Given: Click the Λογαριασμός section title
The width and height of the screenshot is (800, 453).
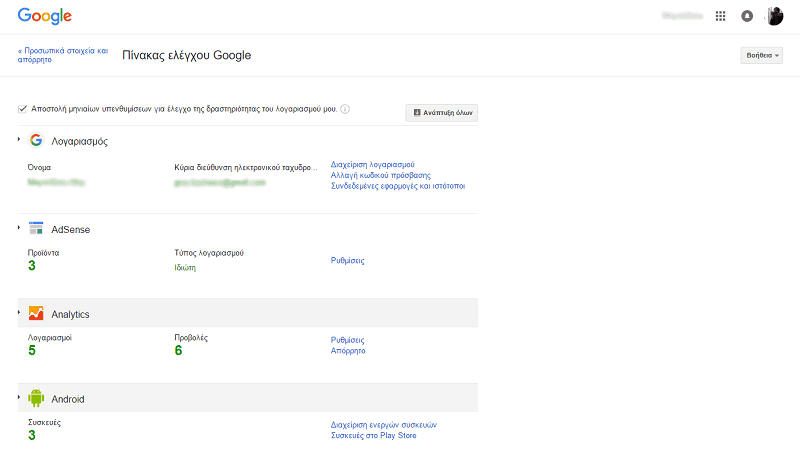Looking at the screenshot, I should pos(80,141).
